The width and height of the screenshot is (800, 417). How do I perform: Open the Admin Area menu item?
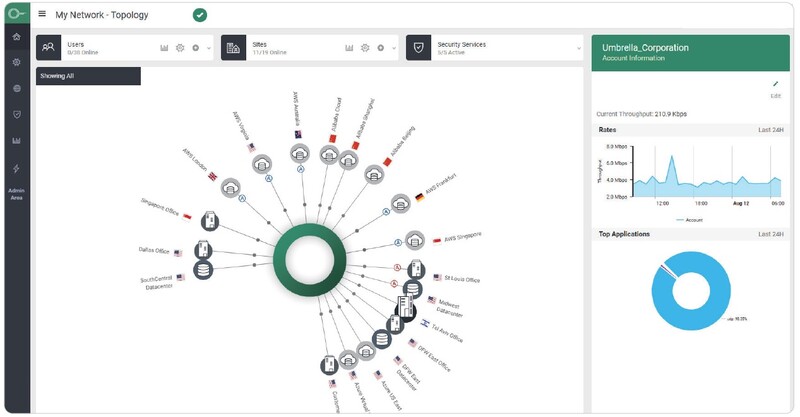point(16,194)
